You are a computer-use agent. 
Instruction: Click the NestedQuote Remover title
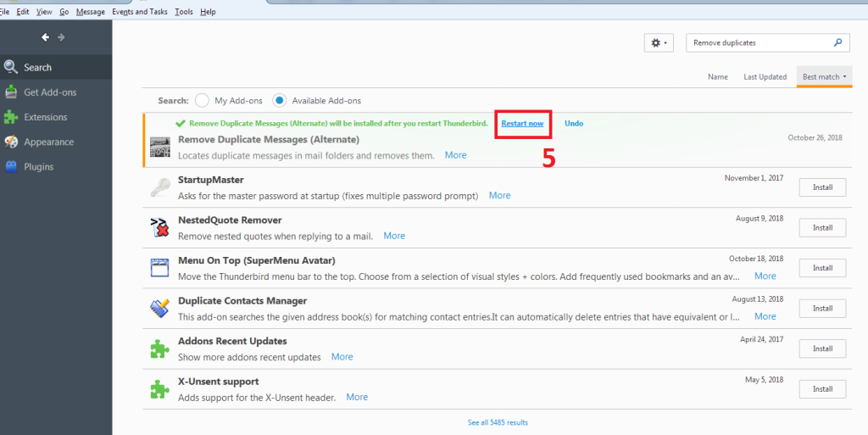230,220
